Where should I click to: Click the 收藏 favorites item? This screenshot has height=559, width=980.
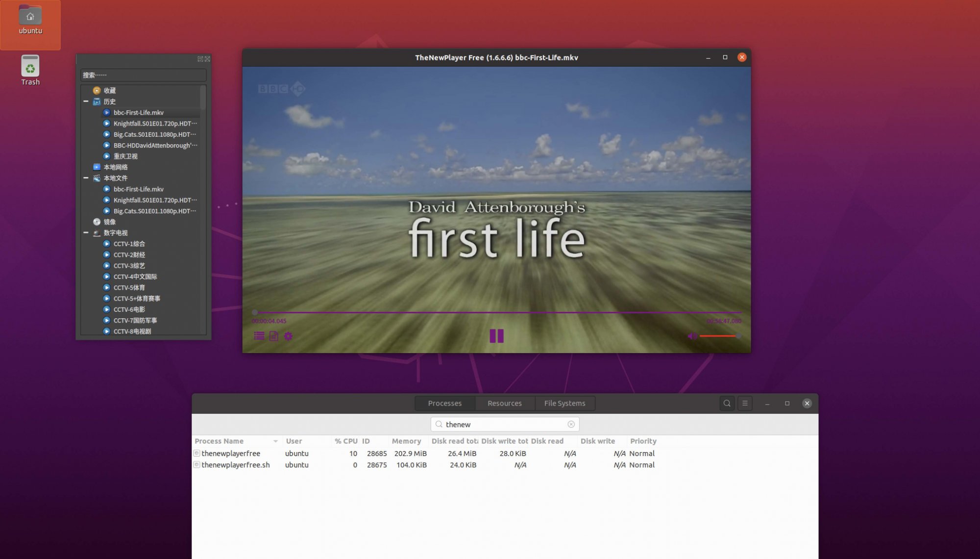click(110, 91)
